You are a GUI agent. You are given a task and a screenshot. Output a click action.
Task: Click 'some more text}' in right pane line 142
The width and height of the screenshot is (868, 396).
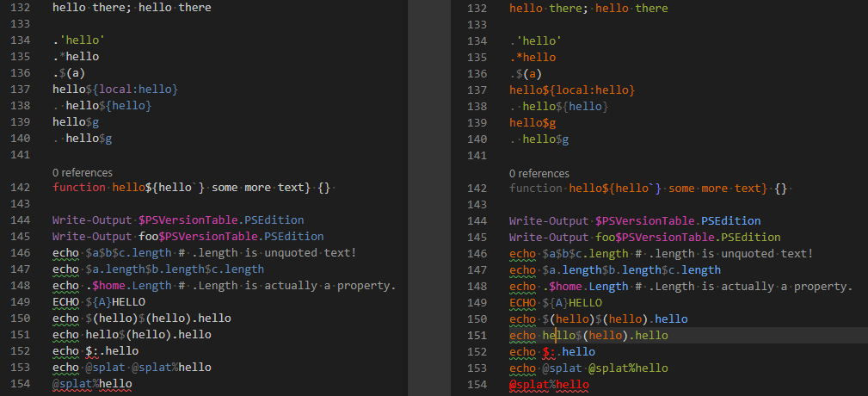click(718, 189)
